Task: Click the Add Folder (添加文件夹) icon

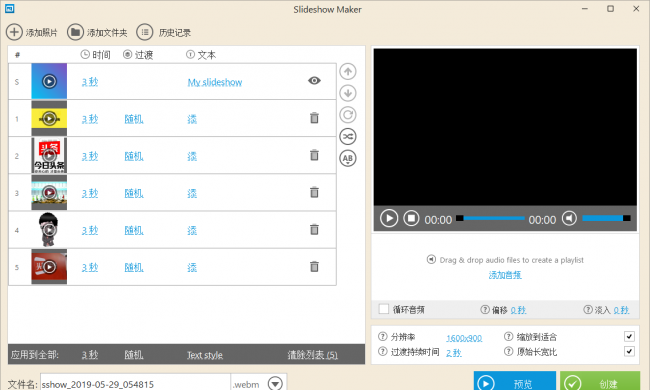Action: pos(75,32)
